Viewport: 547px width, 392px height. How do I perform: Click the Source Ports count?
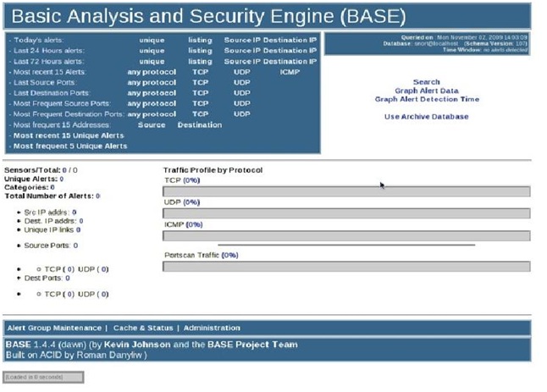75,246
